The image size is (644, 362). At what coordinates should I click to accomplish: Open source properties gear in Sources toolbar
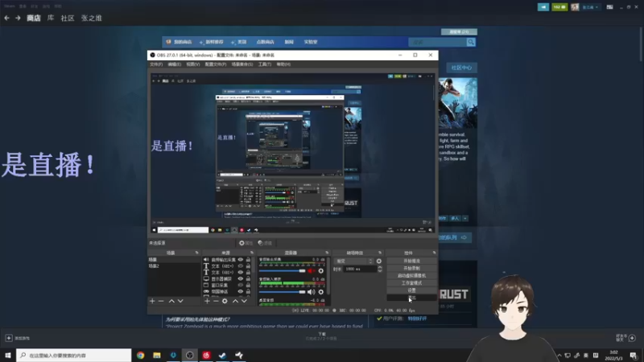pos(225,301)
